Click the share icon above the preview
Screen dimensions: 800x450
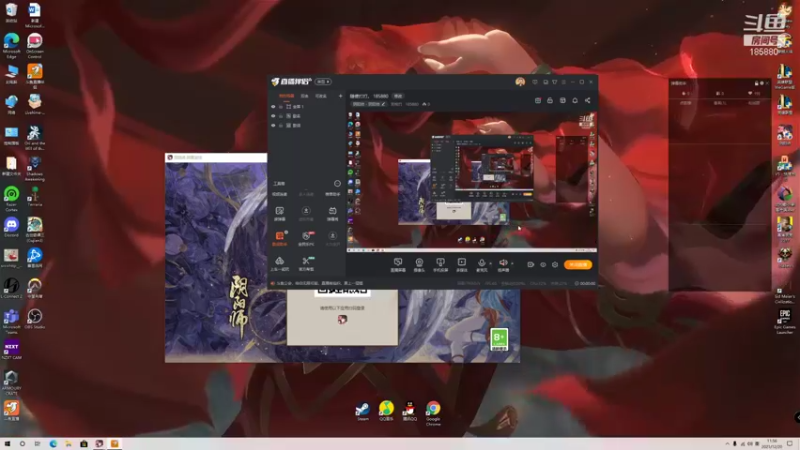(x=587, y=101)
